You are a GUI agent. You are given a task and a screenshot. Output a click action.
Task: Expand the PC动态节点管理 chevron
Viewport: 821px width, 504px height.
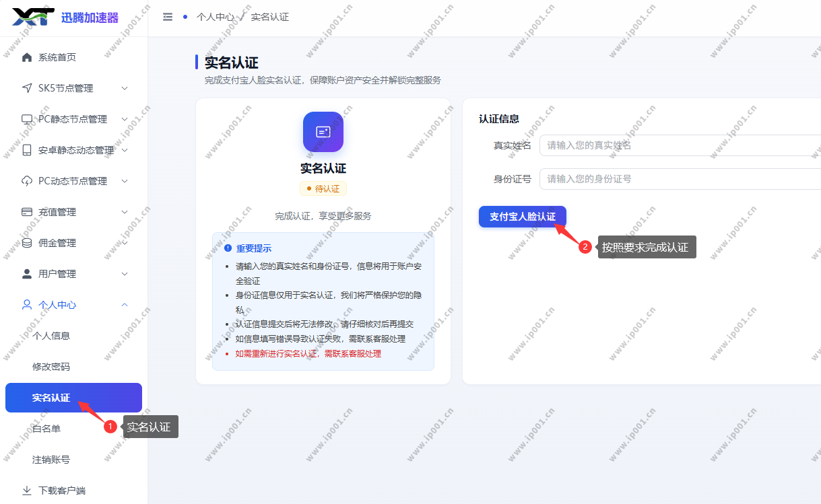point(125,181)
